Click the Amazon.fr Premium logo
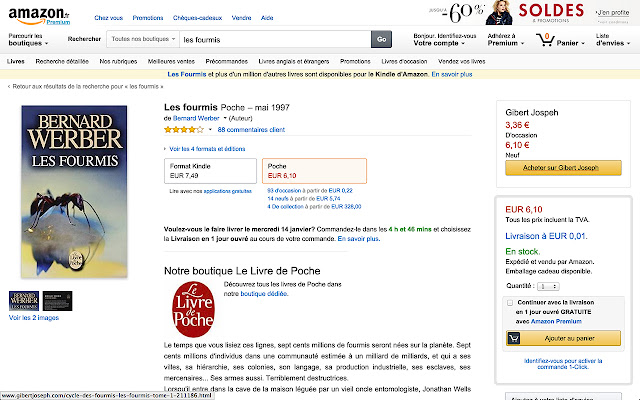Screen dimensions: 640x400 [39, 16]
